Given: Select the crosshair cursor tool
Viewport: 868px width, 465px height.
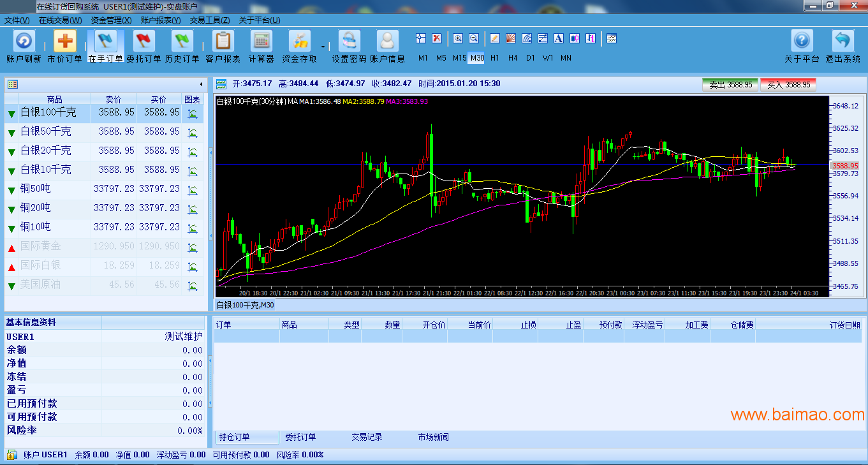Looking at the screenshot, I should click(x=422, y=38).
